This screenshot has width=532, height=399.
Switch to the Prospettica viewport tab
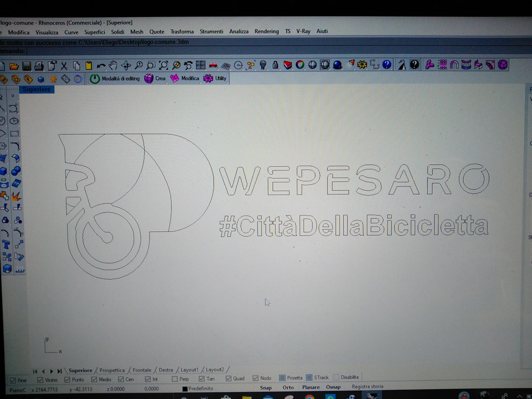tap(112, 370)
